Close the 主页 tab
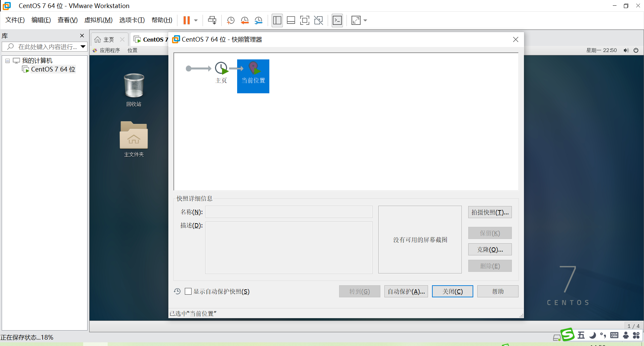The height and width of the screenshot is (346, 644). coord(122,40)
